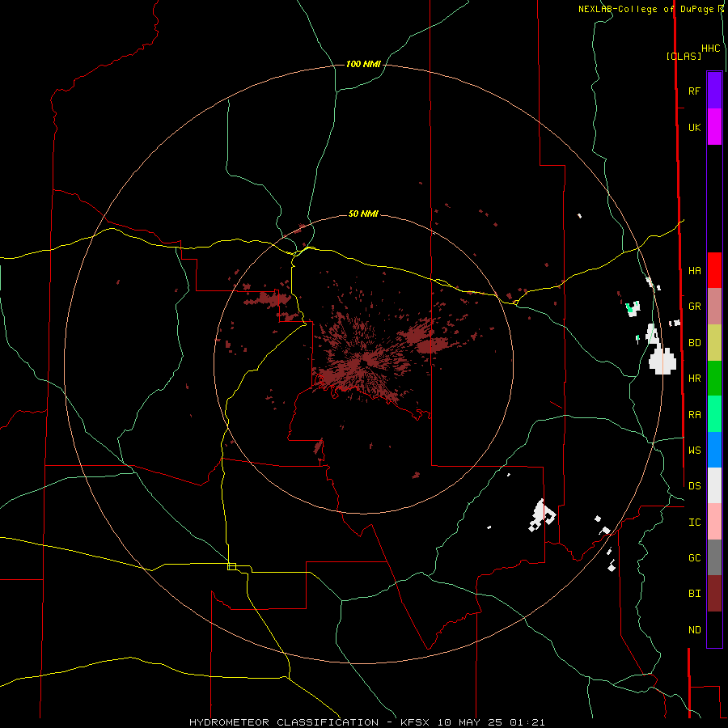Select the brown BI legend swatch
The height and width of the screenshot is (728, 728).
coord(714,594)
